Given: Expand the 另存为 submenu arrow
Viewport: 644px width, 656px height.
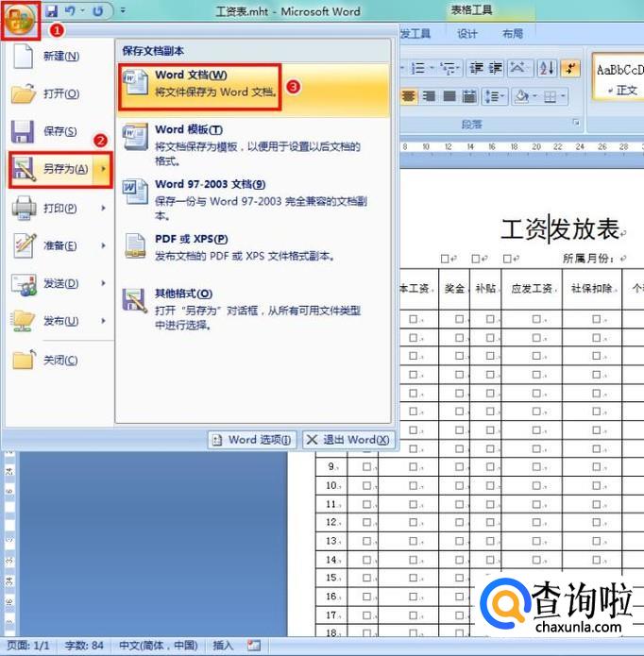Looking at the screenshot, I should click(103, 169).
